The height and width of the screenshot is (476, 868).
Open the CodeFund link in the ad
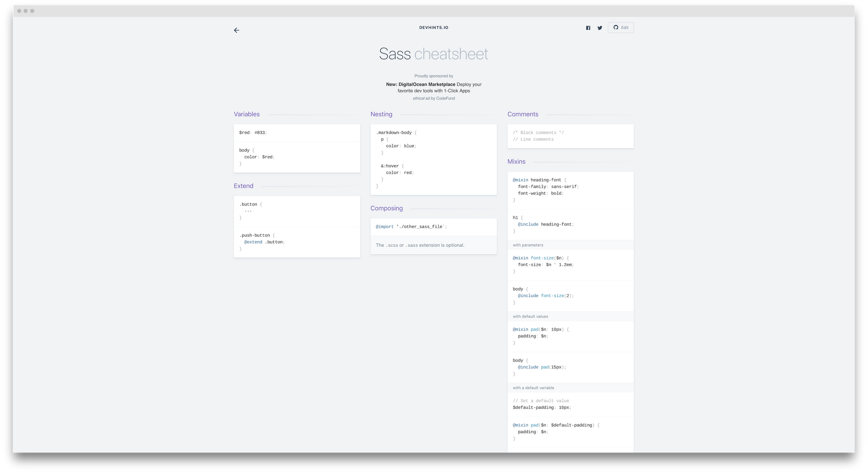point(446,98)
